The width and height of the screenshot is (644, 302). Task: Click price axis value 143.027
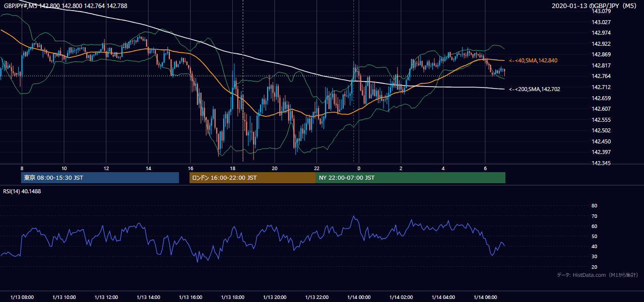coord(601,22)
